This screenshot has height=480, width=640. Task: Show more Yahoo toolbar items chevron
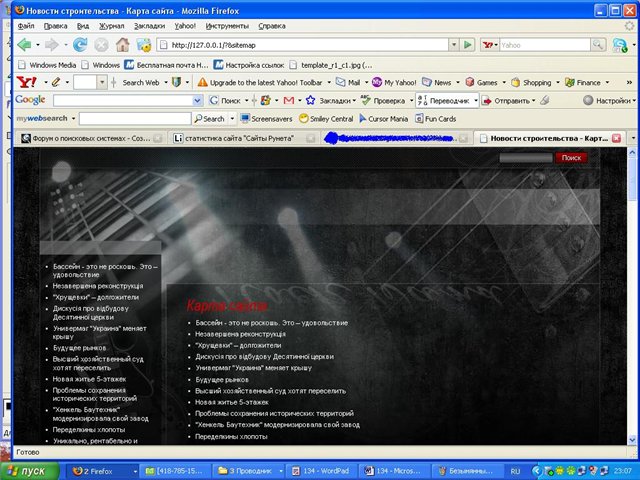629,82
